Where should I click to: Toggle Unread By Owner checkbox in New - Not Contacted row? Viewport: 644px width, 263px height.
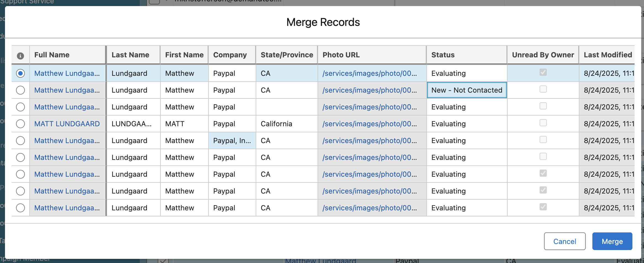(x=543, y=89)
